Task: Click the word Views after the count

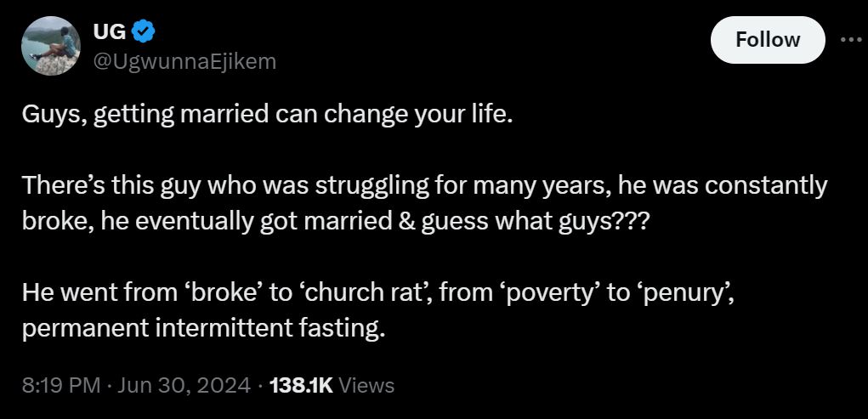Action: (x=366, y=385)
